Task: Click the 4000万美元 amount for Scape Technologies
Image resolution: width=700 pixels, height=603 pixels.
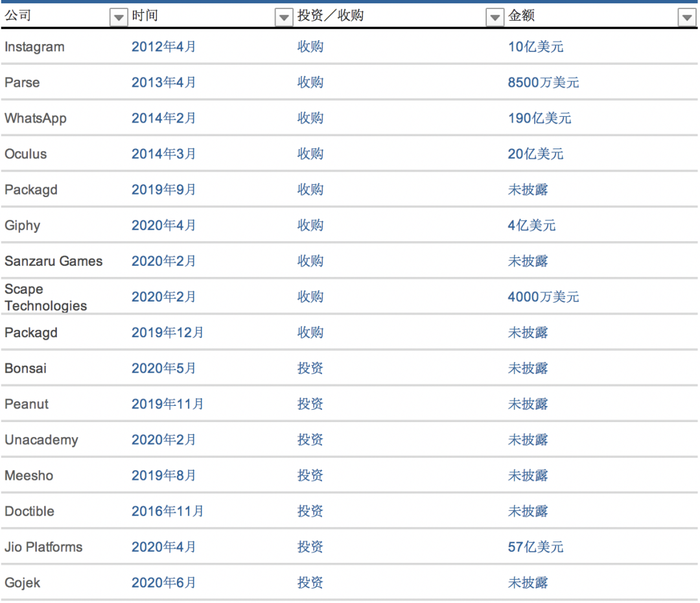Action: [x=544, y=296]
